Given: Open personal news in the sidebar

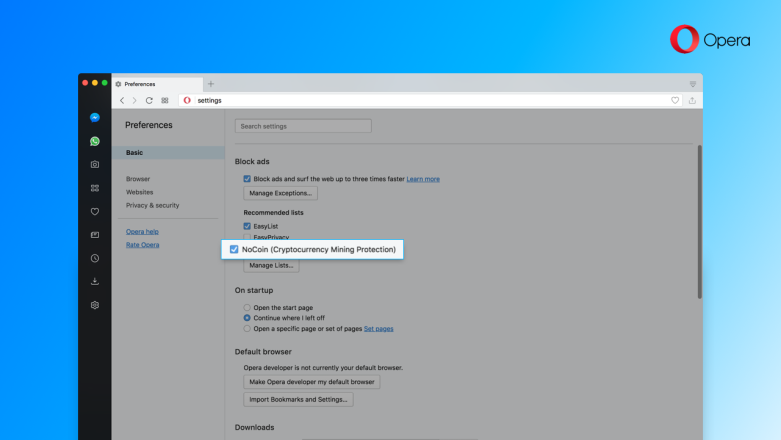Looking at the screenshot, I should tap(95, 235).
